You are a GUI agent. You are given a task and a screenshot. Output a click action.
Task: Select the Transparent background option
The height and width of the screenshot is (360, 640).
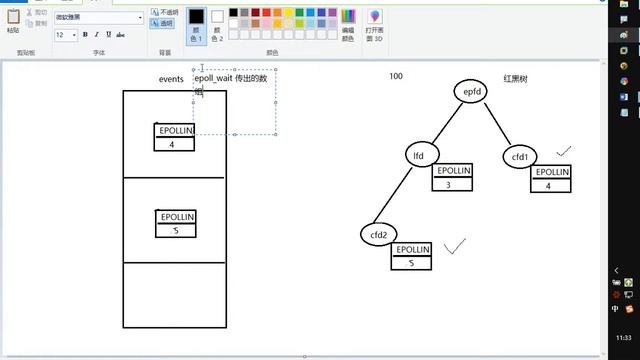[x=162, y=23]
